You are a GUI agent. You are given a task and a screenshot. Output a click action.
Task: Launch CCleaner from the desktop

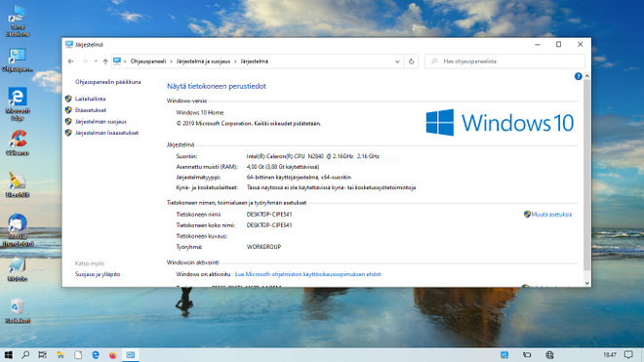pos(18,142)
